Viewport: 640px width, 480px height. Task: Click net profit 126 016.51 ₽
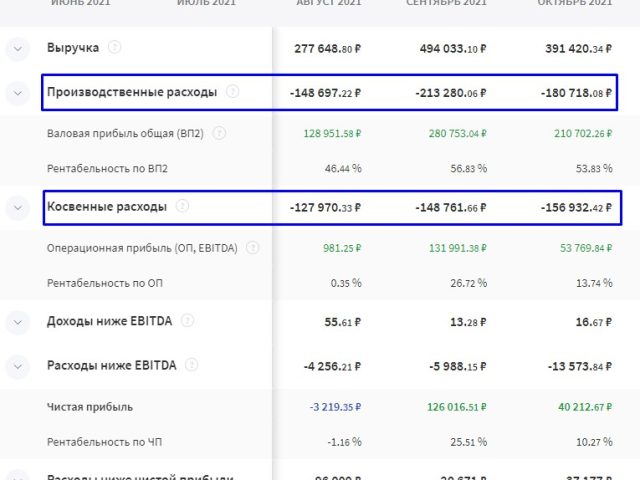coord(458,407)
